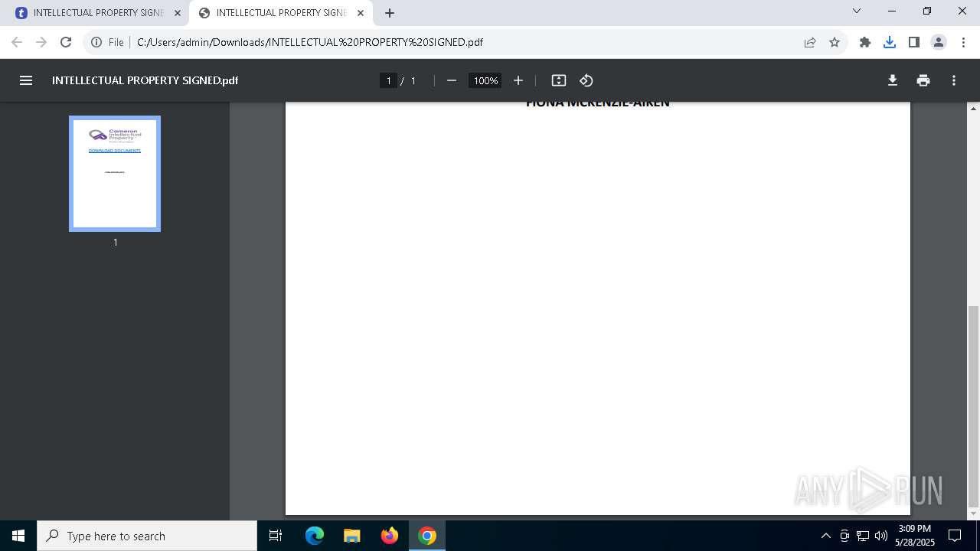Click the 100% zoom level field

click(485, 80)
